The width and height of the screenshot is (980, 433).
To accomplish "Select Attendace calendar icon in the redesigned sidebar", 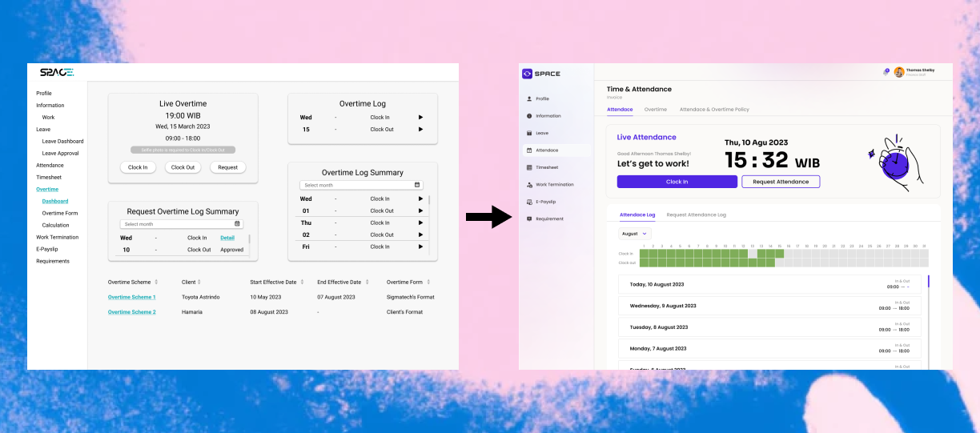I will tap(529, 150).
